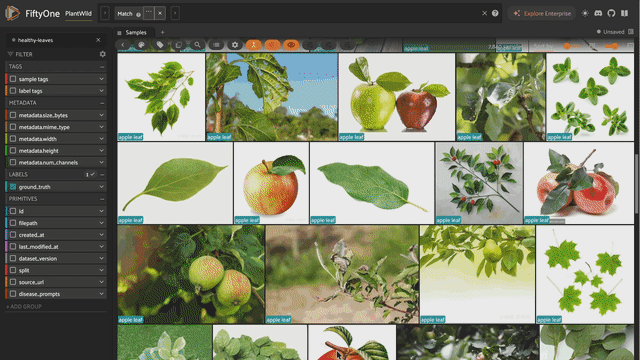Click the first orange operator icon
The image size is (640, 360).
(x=253, y=45)
